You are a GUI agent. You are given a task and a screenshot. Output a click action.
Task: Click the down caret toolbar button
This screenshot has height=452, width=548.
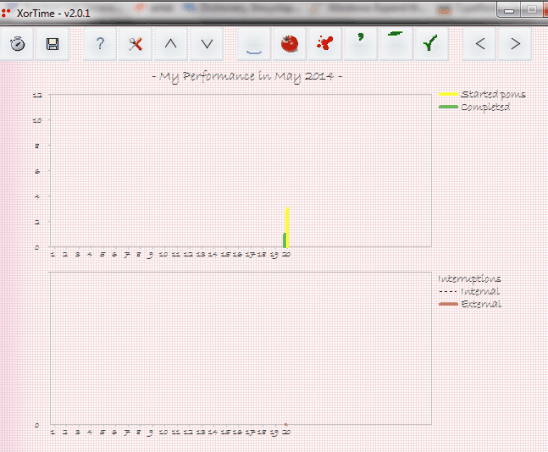(x=207, y=44)
